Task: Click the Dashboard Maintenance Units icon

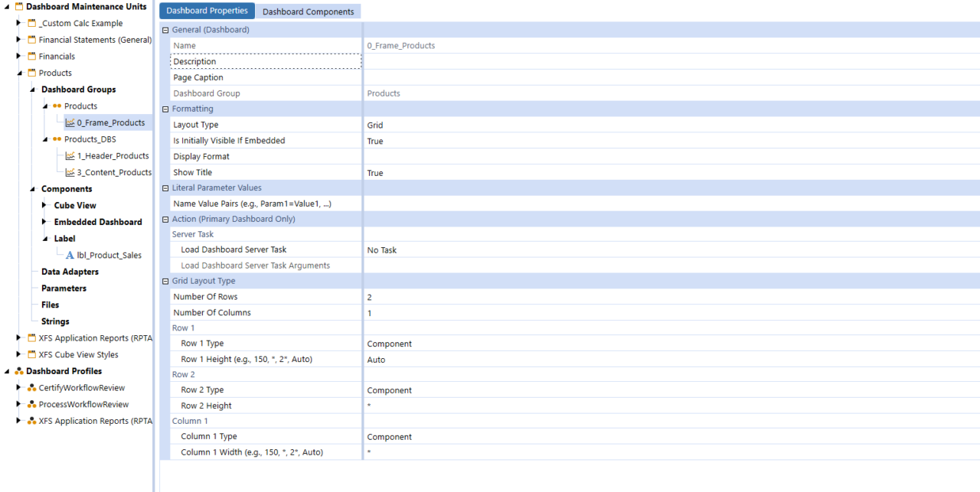Action: point(18,6)
